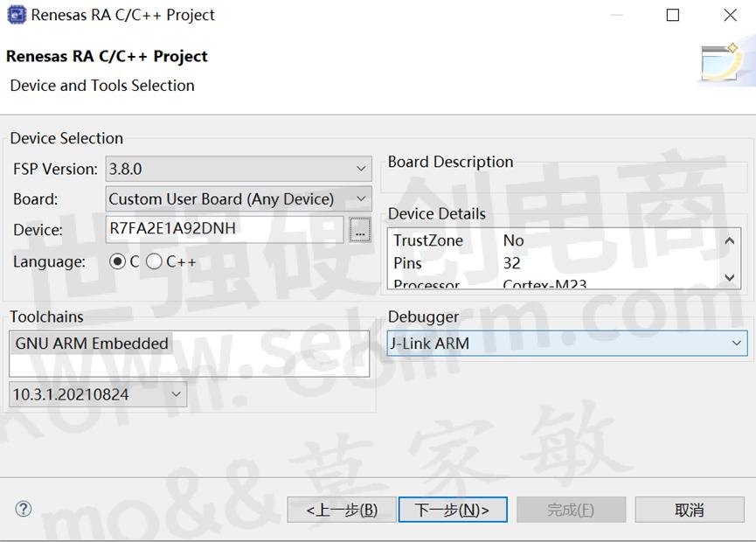Click the wizard page icon at top right
This screenshot has width=756, height=542.
[722, 63]
